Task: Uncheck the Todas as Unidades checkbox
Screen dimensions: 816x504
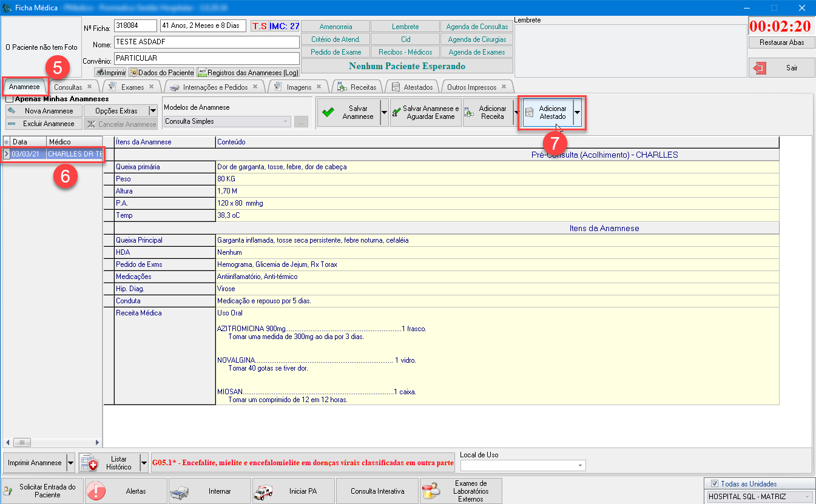Action: pyautogui.click(x=714, y=483)
